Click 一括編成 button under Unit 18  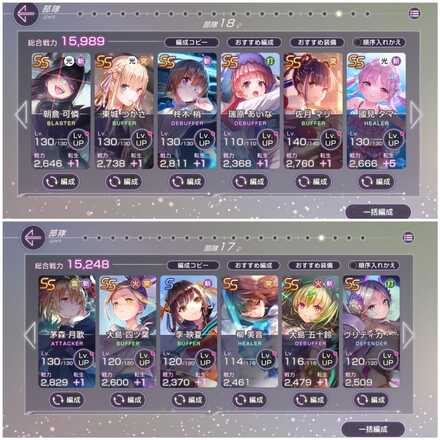pyautogui.click(x=378, y=212)
